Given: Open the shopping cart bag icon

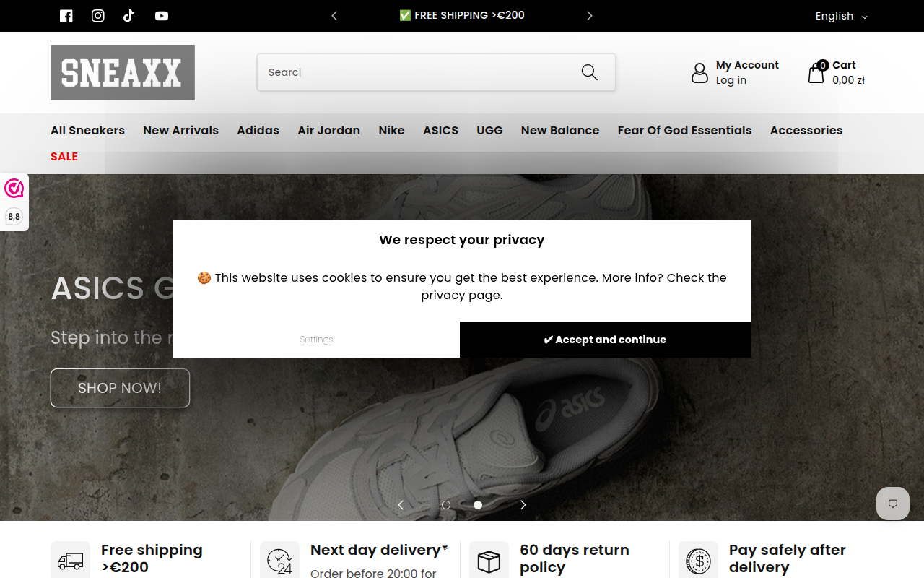Looking at the screenshot, I should coord(816,73).
